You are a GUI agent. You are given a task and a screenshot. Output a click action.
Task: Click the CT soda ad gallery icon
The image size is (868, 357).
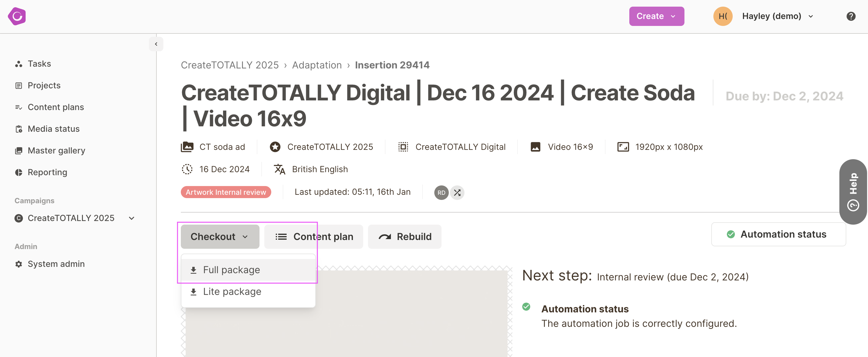tap(187, 147)
